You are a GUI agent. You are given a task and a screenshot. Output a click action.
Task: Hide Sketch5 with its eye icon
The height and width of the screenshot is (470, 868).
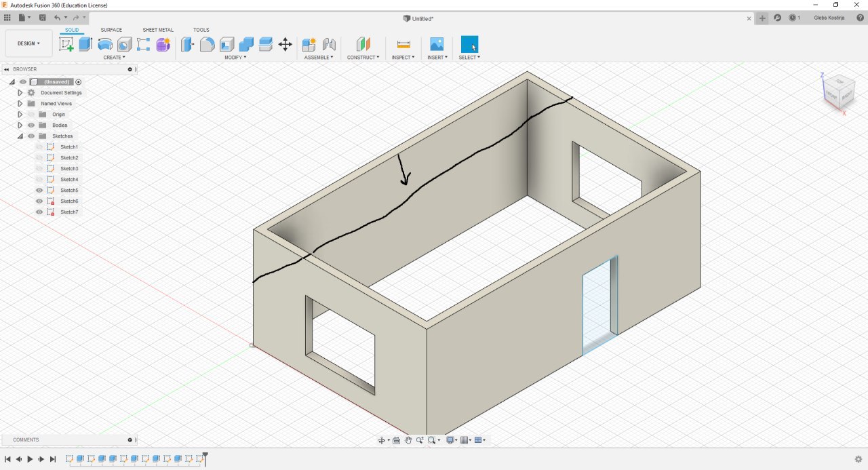coord(39,190)
